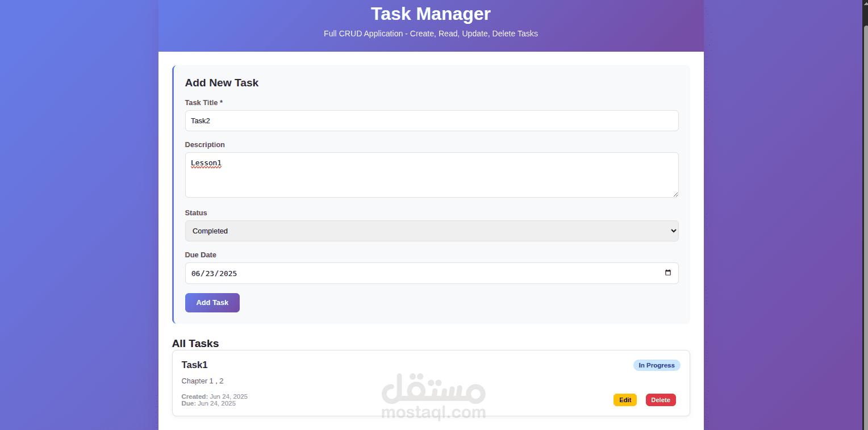Click the Due: Jun 24, 2025 text

tap(208, 403)
